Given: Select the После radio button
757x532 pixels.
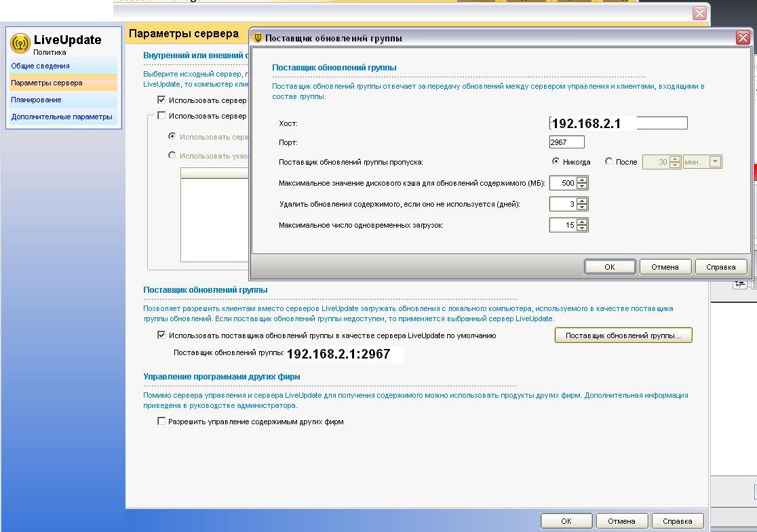Looking at the screenshot, I should click(x=608, y=161).
